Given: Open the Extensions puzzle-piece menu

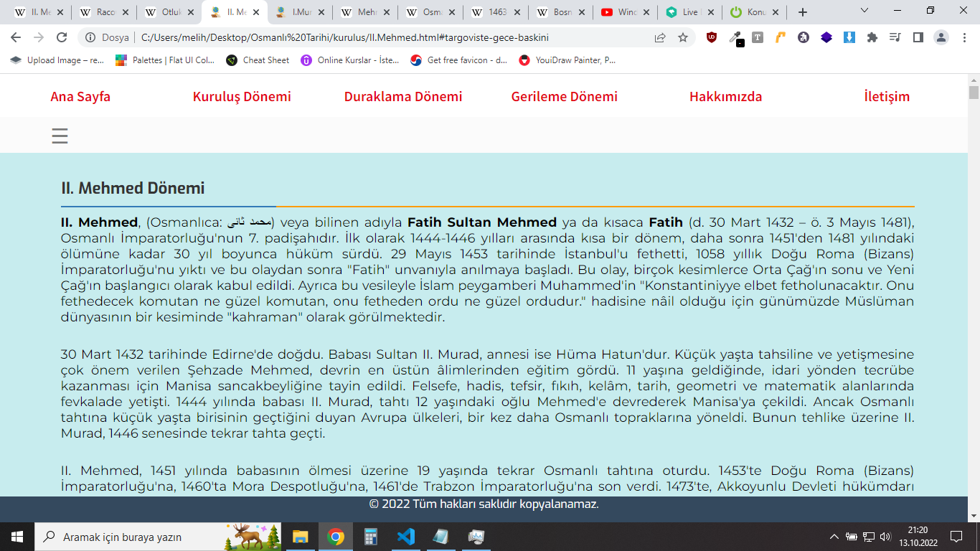Looking at the screenshot, I should pos(872,37).
